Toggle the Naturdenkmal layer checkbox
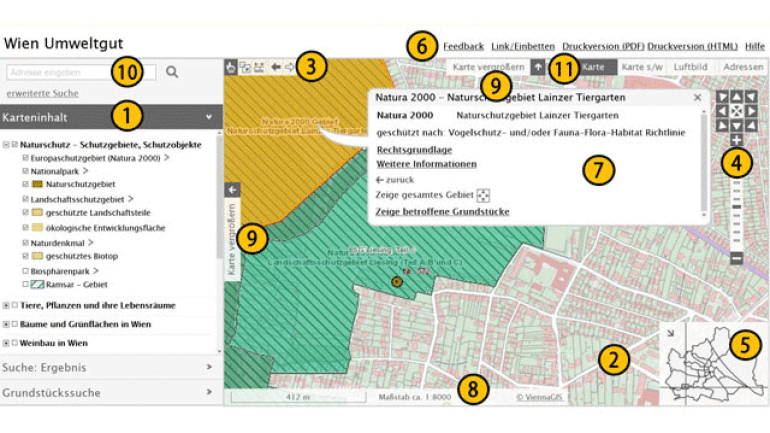The image size is (770, 433). point(25,242)
